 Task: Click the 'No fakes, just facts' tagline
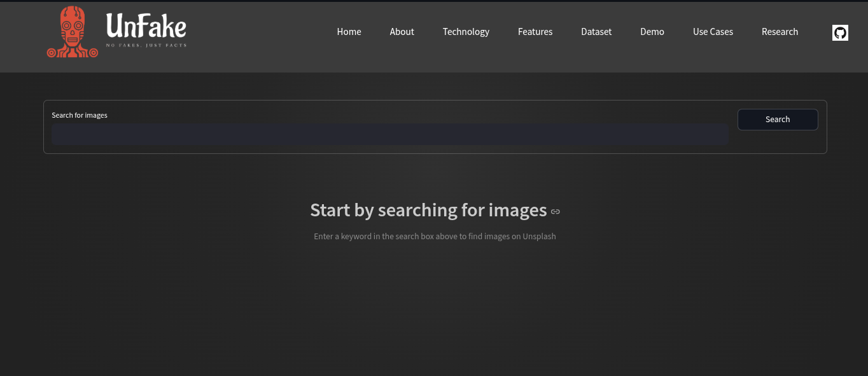(x=146, y=45)
